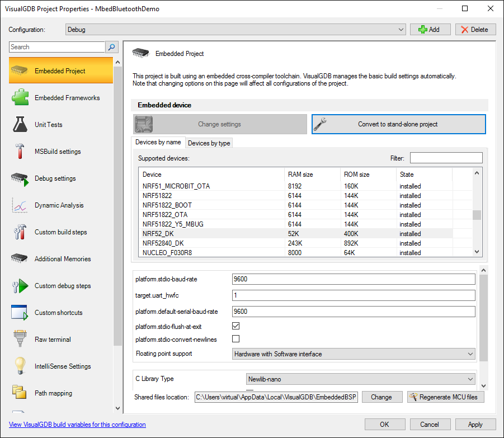Click the State column header

coord(424,175)
